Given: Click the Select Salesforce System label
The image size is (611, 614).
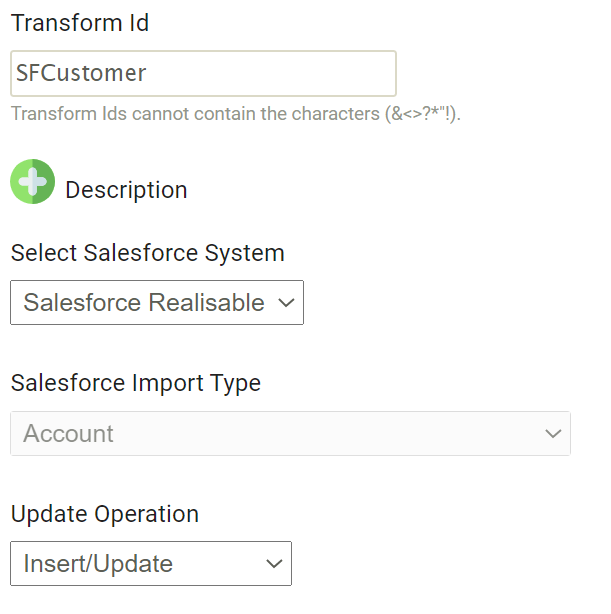Looking at the screenshot, I should coord(147,253).
